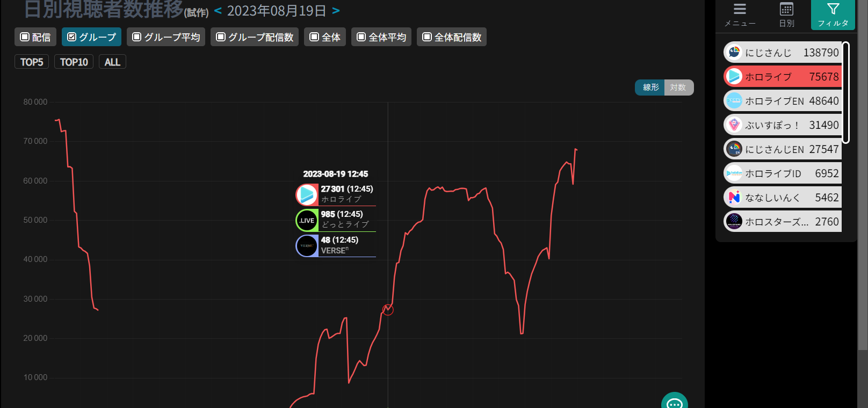
Task: Select the にじさんじEN 27547 row
Action: (783, 149)
